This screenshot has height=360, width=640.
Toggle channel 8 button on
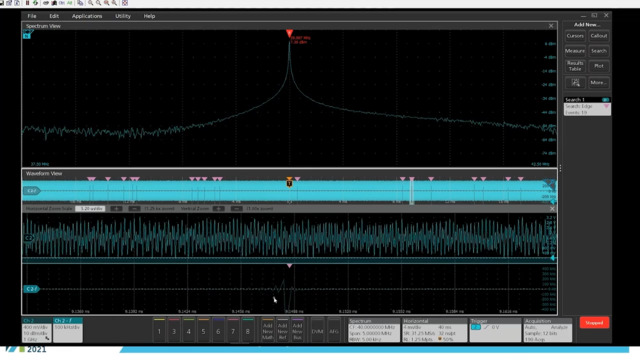click(x=247, y=331)
